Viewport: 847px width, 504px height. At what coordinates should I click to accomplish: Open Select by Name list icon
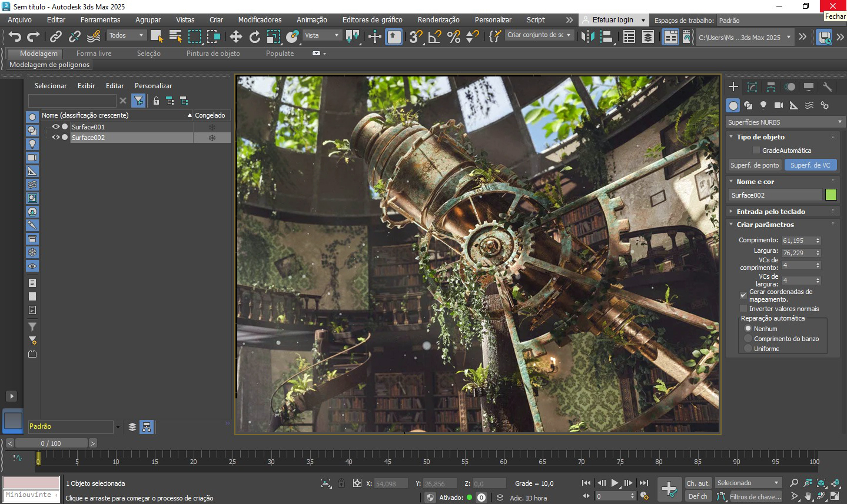click(x=175, y=36)
